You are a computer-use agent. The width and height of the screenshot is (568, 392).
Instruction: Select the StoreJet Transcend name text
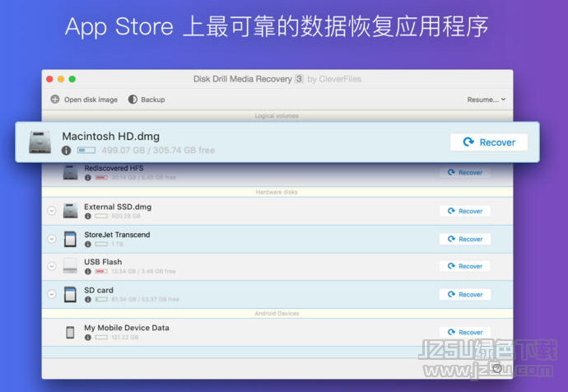point(117,235)
